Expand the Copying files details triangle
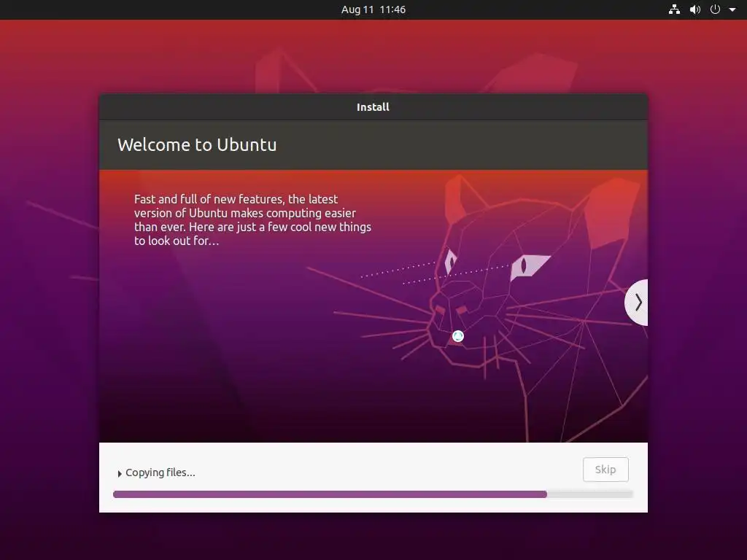This screenshot has height=560, width=747. pos(120,473)
